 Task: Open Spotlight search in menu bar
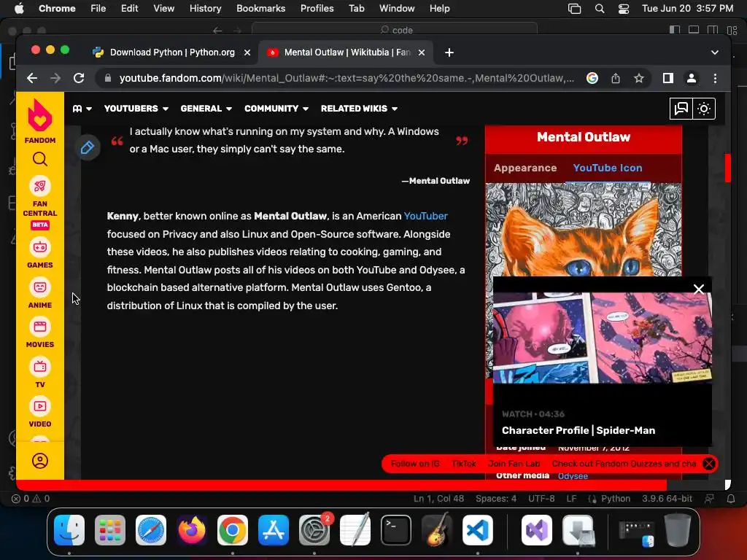pos(600,8)
